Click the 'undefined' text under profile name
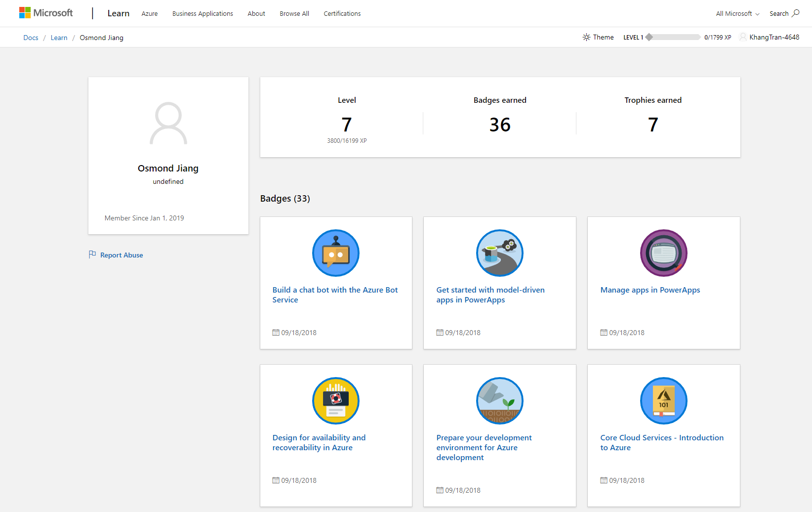Screen dimensions: 812x512 point(168,181)
